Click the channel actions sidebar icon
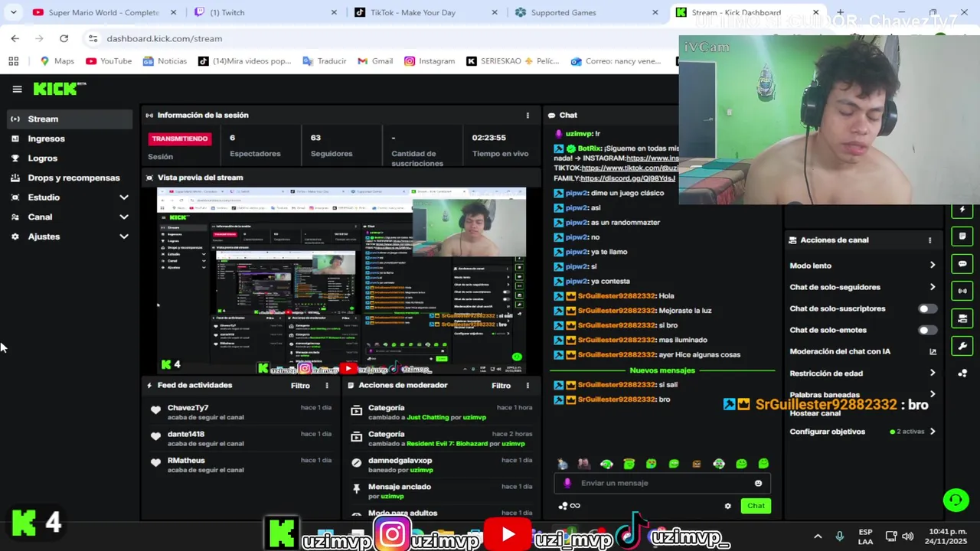The height and width of the screenshot is (551, 980). click(962, 318)
